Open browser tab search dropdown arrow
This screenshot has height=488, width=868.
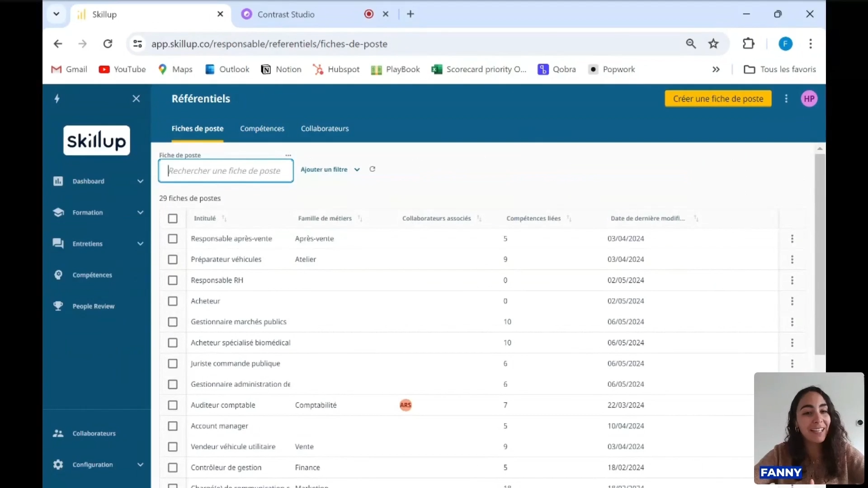[56, 14]
